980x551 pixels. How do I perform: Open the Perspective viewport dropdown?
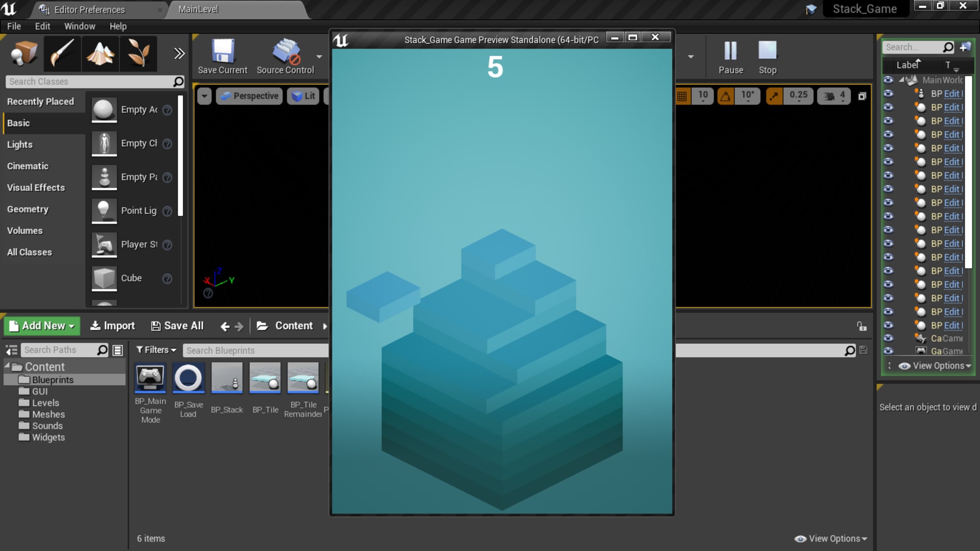[x=249, y=96]
